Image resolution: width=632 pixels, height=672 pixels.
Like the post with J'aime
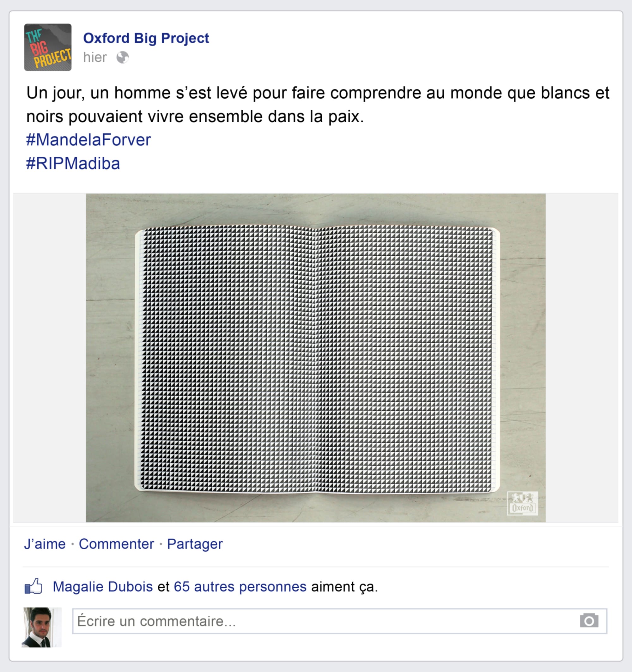(x=45, y=544)
